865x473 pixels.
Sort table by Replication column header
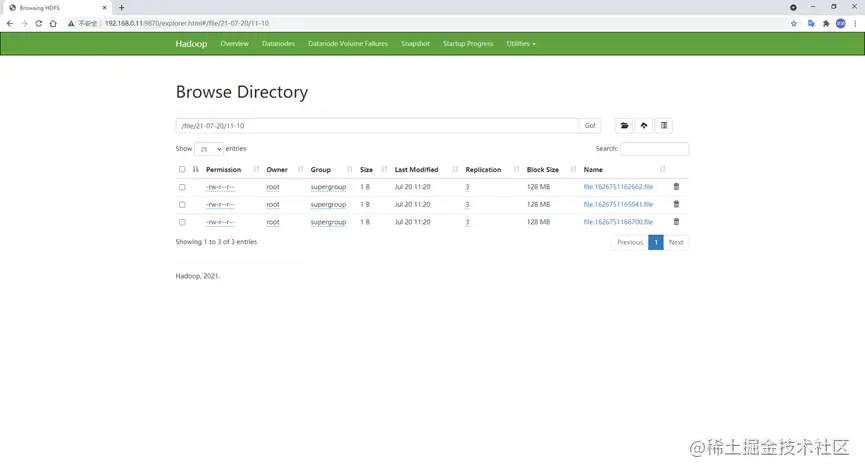click(x=483, y=169)
